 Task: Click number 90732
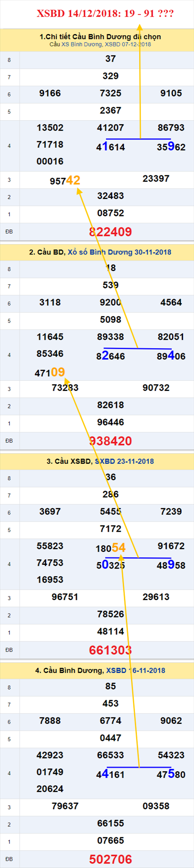(x=156, y=388)
